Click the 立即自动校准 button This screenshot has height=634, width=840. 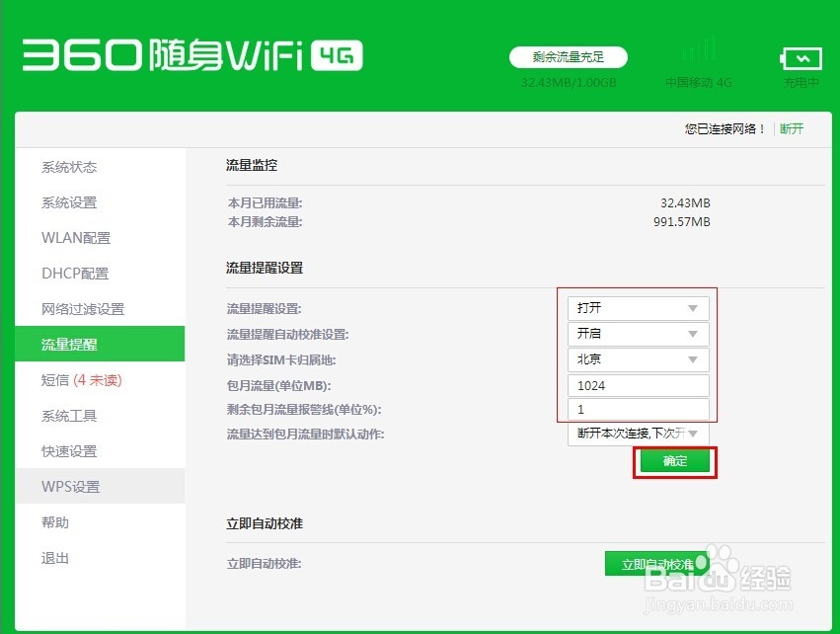[x=655, y=563]
